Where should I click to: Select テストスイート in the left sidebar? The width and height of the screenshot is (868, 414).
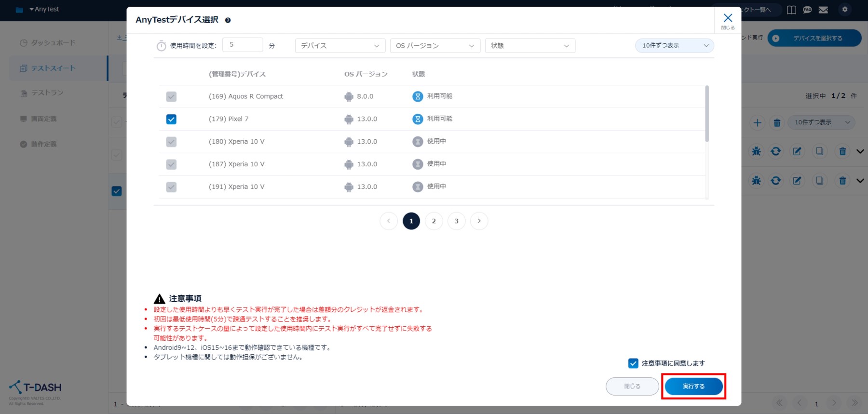(53, 68)
